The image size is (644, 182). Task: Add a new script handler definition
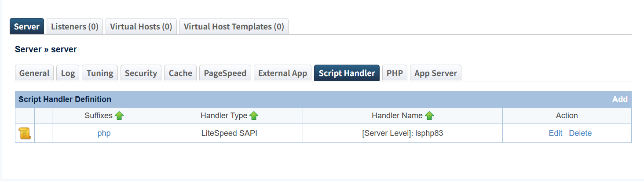(x=619, y=99)
